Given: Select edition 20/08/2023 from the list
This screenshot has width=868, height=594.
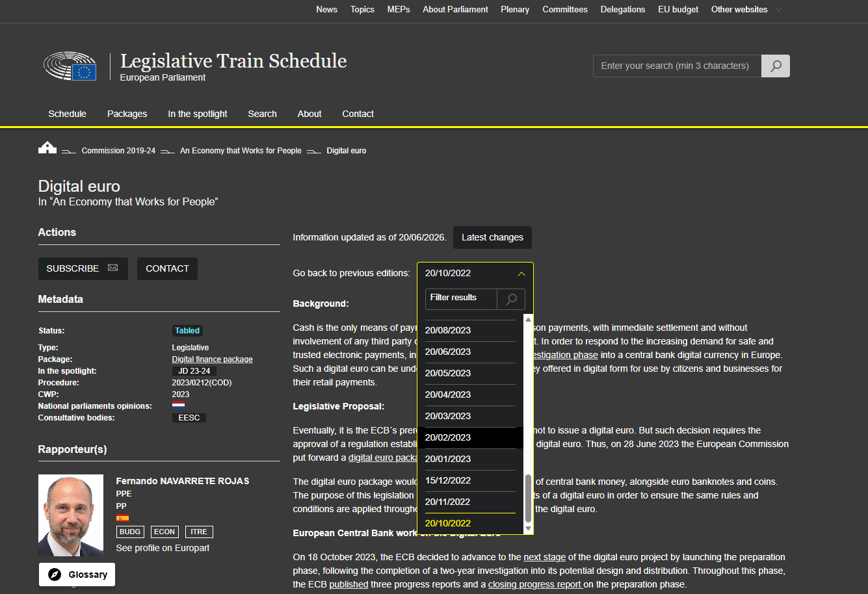Looking at the screenshot, I should (470, 330).
